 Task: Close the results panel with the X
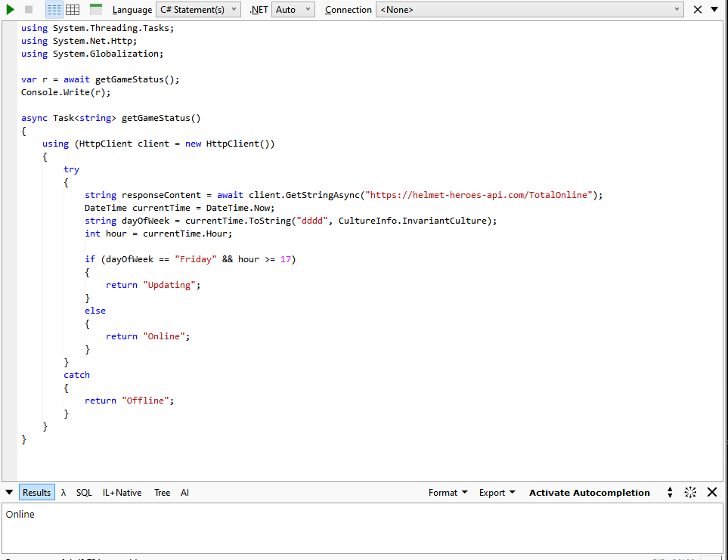point(712,492)
